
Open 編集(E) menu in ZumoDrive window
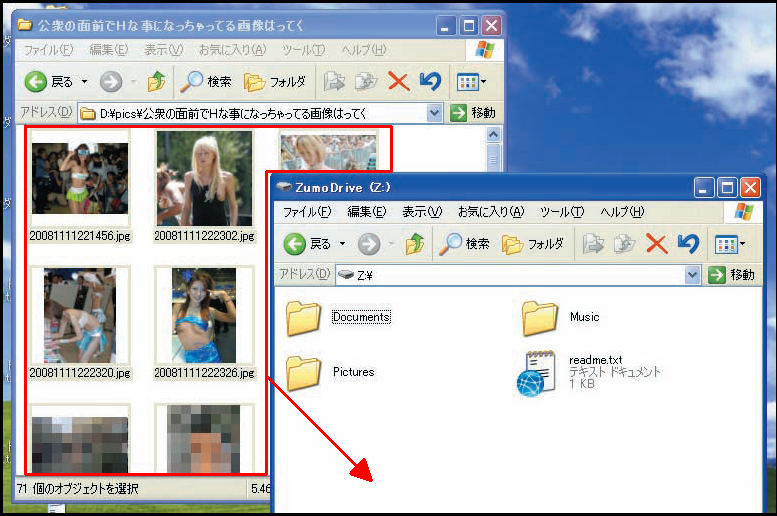pos(367,212)
